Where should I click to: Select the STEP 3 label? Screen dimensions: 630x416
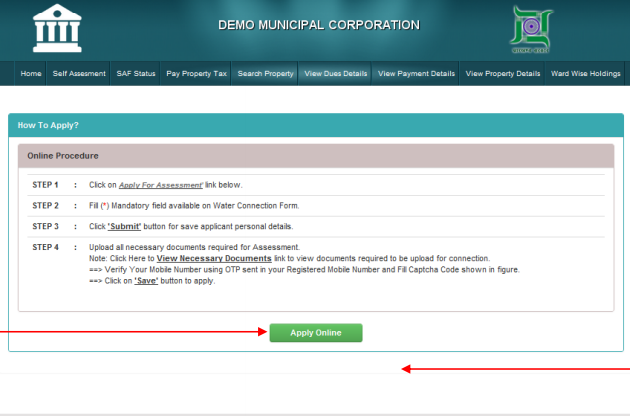tap(45, 226)
